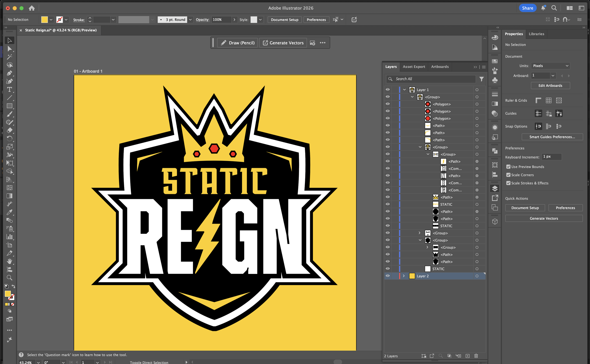This screenshot has width=590, height=364.
Task: Open Smart Guides Preferences
Action: [x=552, y=137]
